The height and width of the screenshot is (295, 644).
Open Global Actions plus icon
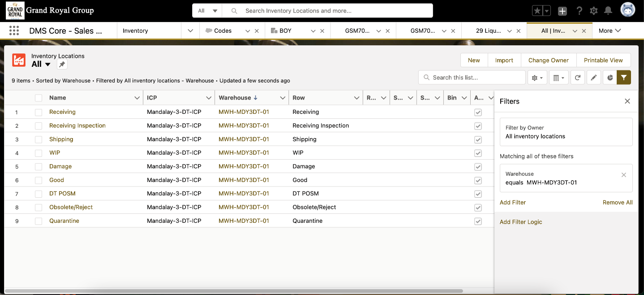coord(562,11)
